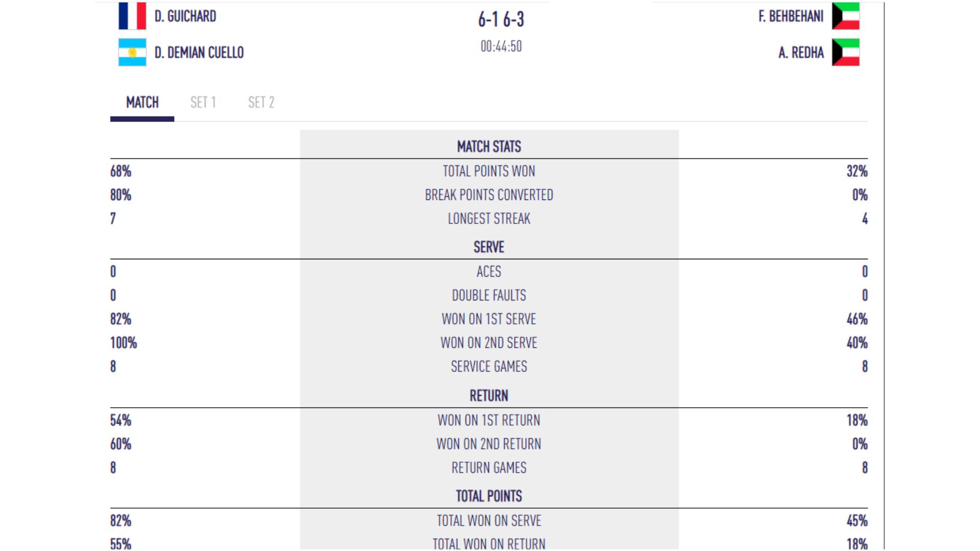The height and width of the screenshot is (551, 980).
Task: Click the 6-1 6-3 match score
Action: coord(501,19)
